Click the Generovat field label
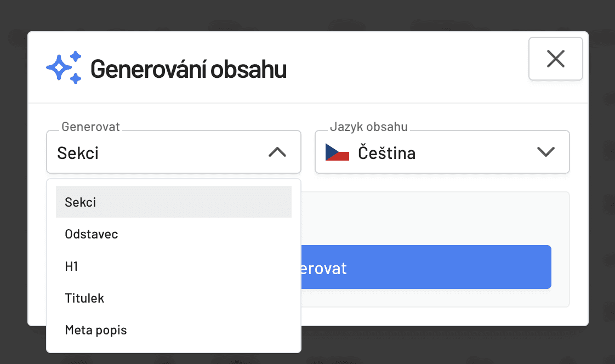This screenshot has height=364, width=615. [x=90, y=127]
